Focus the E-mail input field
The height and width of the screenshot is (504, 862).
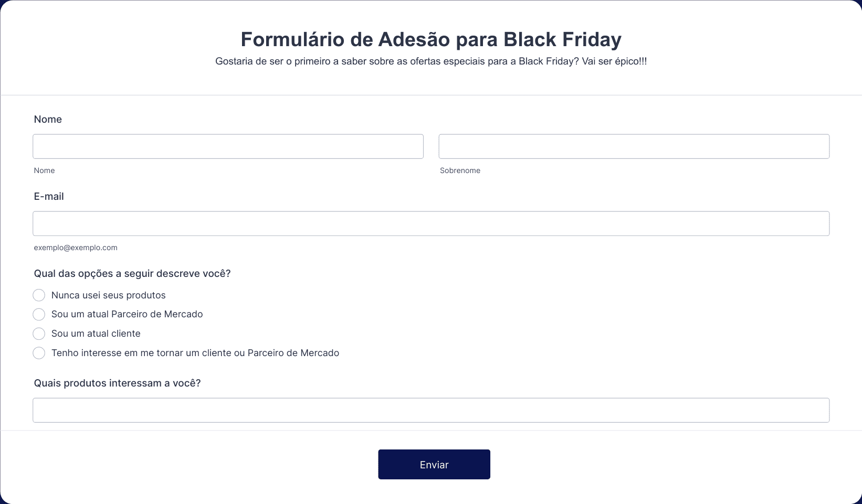(431, 223)
